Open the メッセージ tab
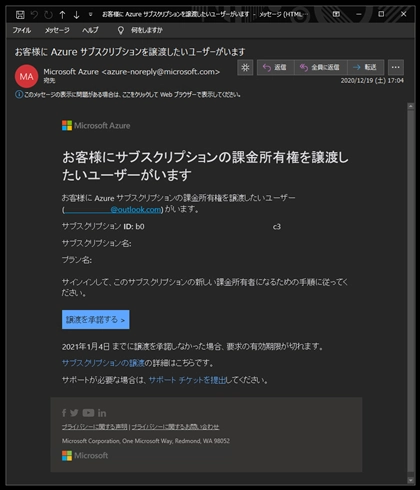 click(x=57, y=30)
